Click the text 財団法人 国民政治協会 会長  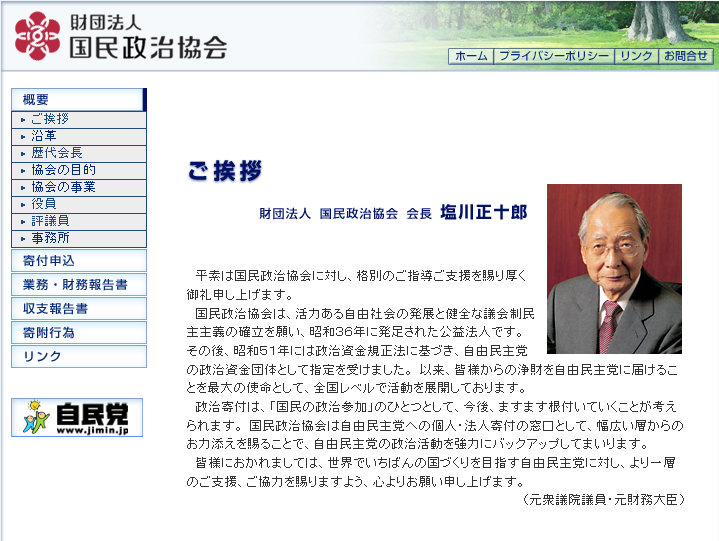click(345, 214)
